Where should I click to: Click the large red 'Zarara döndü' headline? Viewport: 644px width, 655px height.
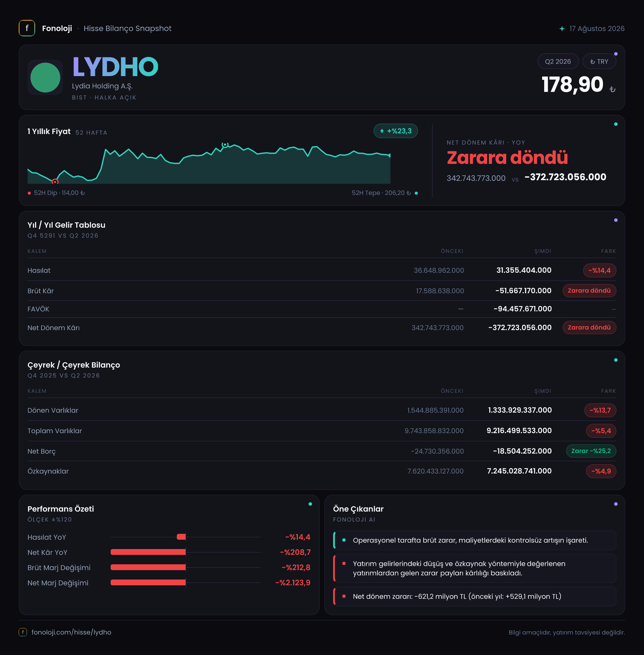point(507,157)
